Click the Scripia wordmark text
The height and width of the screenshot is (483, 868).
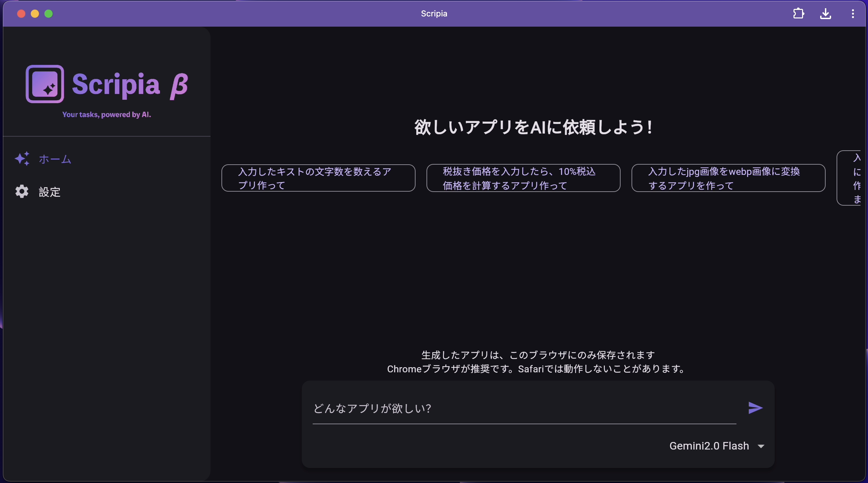click(x=116, y=85)
